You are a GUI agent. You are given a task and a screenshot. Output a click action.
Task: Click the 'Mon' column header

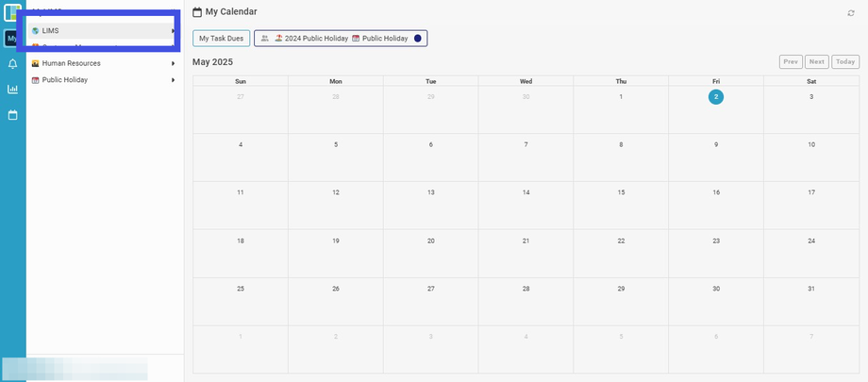tap(336, 81)
